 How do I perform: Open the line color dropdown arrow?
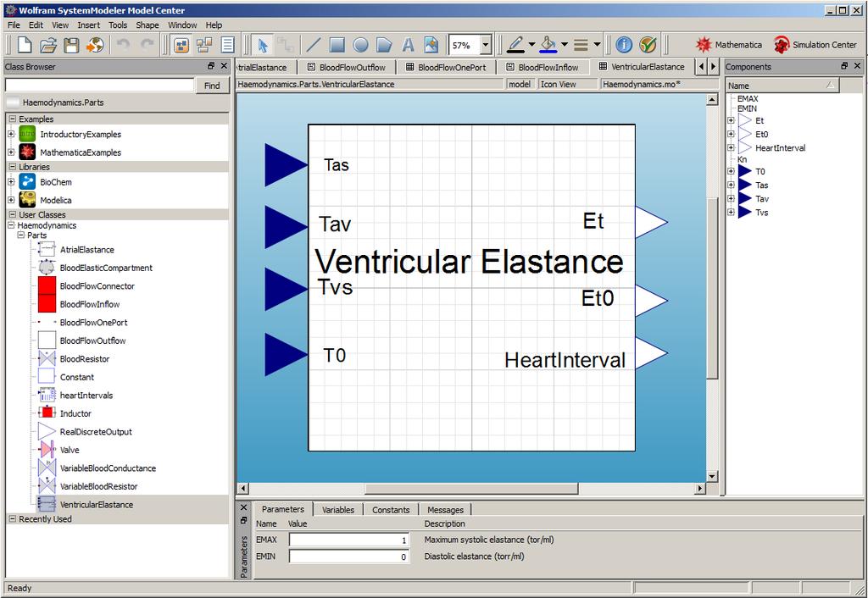tap(531, 45)
